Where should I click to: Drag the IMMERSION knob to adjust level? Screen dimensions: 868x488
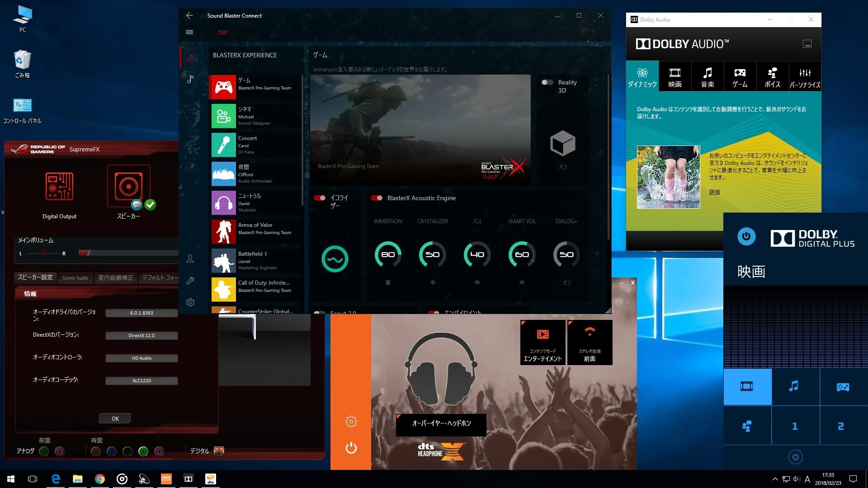(x=388, y=254)
